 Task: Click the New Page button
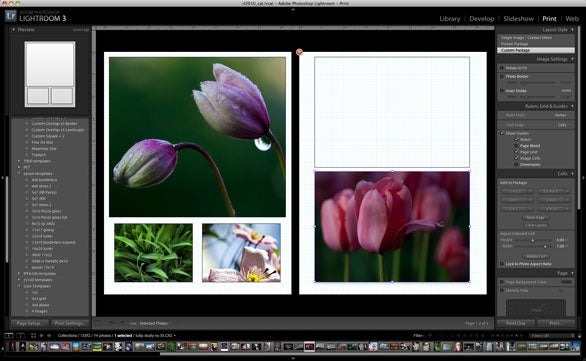tap(536, 217)
